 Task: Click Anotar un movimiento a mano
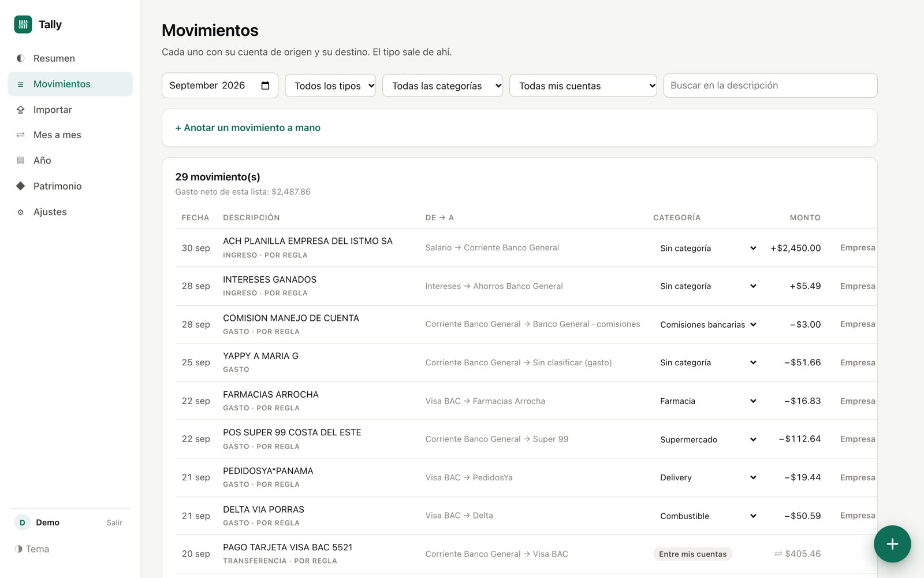248,128
